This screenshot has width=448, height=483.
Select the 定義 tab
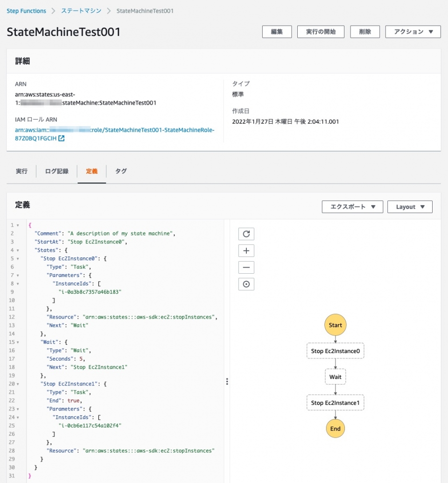[x=91, y=171]
